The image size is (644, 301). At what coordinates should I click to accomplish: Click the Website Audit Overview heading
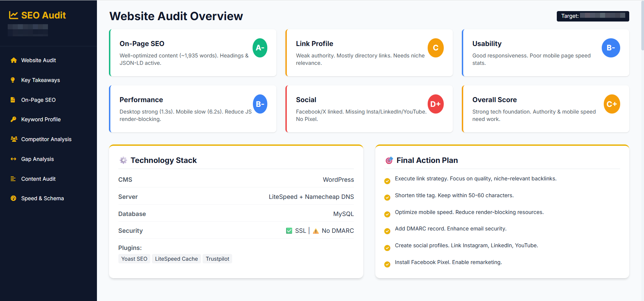coord(176,16)
